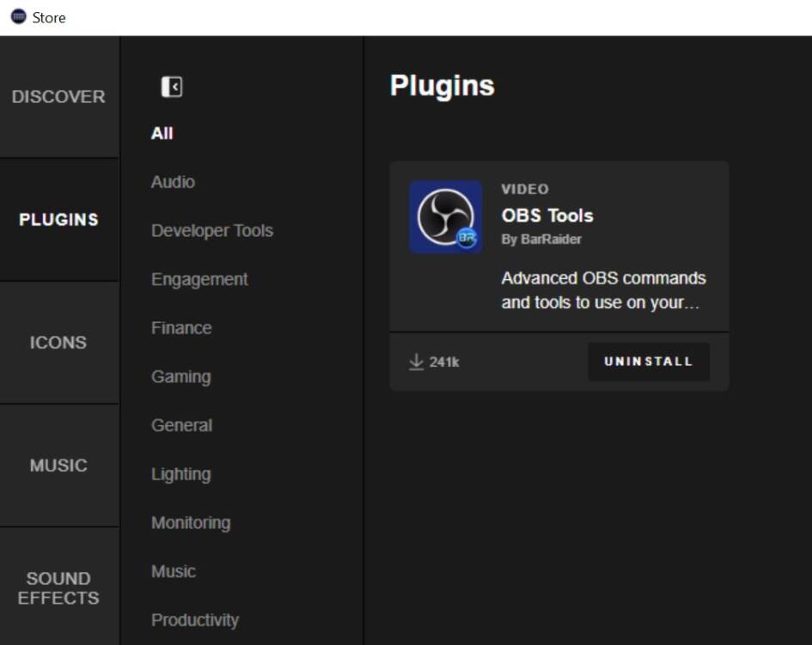Go to the Music store section
This screenshot has height=645, width=812.
[x=58, y=465]
